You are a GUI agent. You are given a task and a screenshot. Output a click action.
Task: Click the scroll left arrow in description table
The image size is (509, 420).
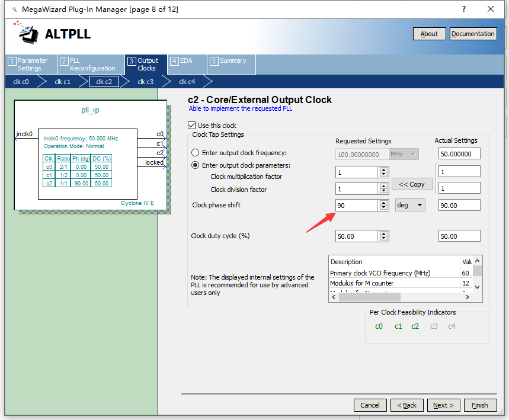334,297
